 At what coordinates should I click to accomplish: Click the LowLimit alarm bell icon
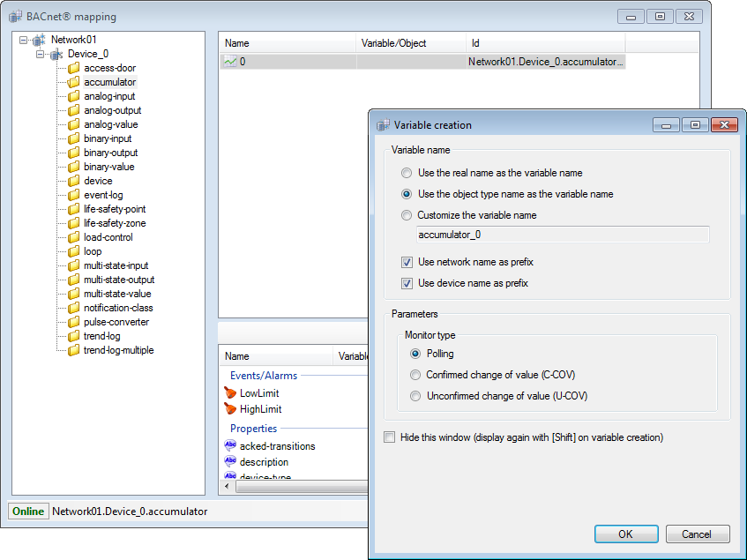click(x=230, y=392)
